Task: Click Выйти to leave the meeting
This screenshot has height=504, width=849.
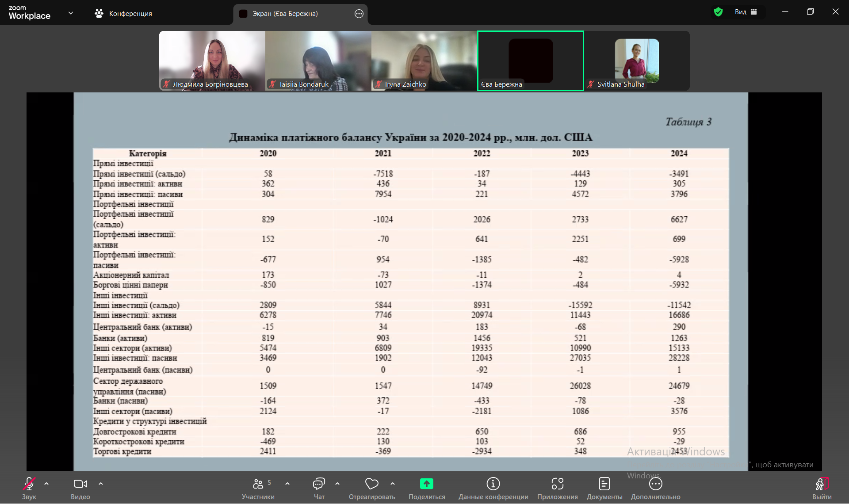Action: [x=821, y=484]
